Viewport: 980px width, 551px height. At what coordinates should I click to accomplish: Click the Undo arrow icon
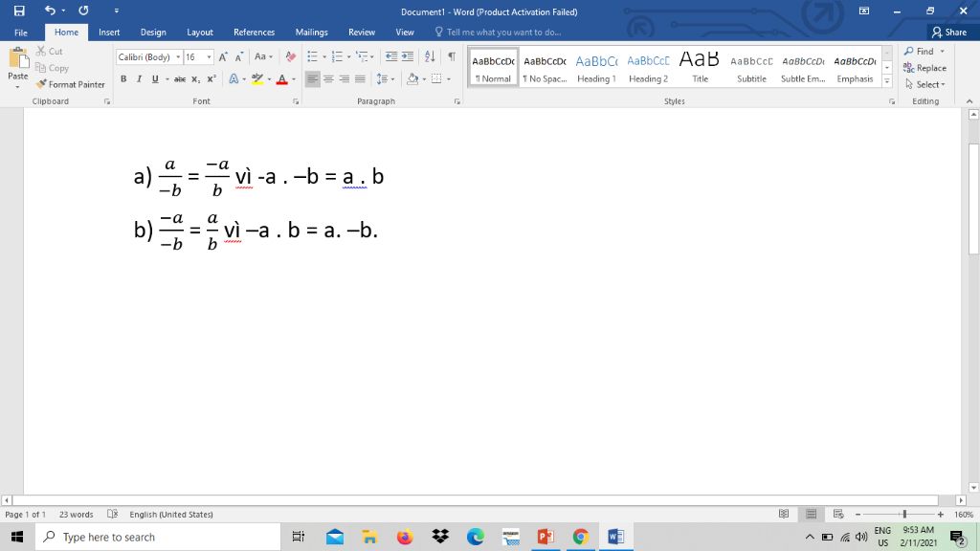point(50,11)
